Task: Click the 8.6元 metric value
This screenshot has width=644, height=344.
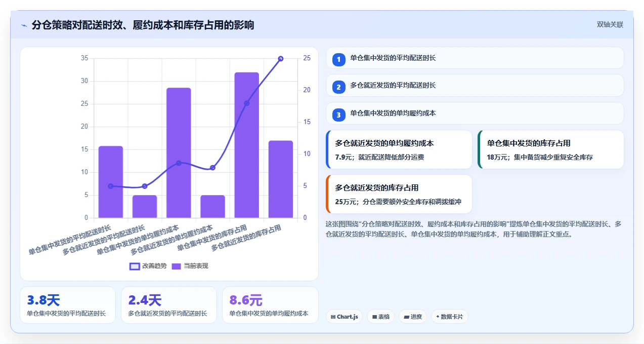Action: pos(246,300)
